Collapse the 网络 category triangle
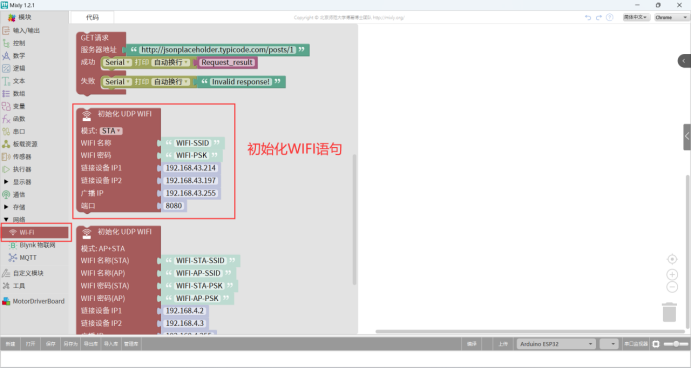Screen dimensions: 692x368 tap(6, 219)
